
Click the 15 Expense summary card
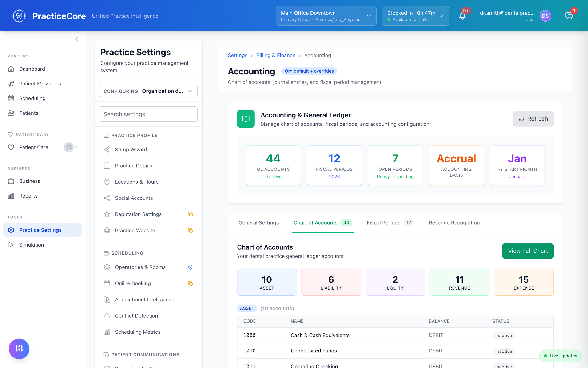[524, 282]
